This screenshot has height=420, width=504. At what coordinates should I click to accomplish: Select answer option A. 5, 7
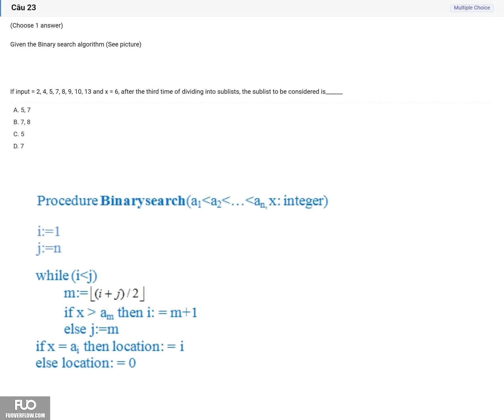[x=22, y=110]
